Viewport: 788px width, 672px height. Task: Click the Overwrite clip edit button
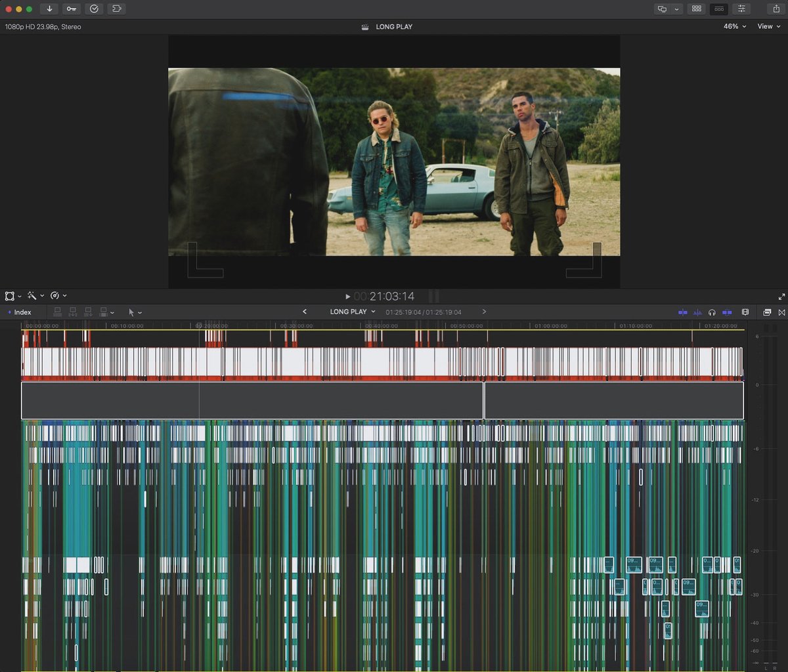pyautogui.click(x=103, y=312)
